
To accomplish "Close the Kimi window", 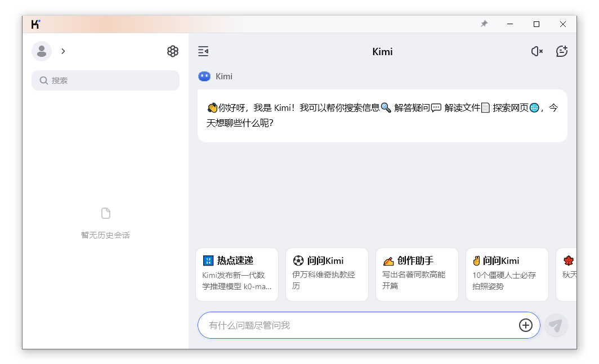I will tap(563, 24).
